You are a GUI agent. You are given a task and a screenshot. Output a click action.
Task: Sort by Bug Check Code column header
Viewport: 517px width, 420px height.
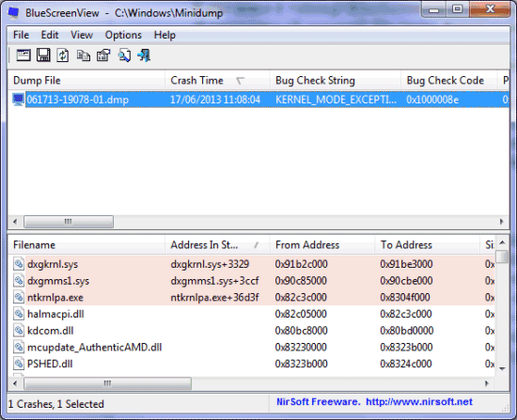pos(448,80)
